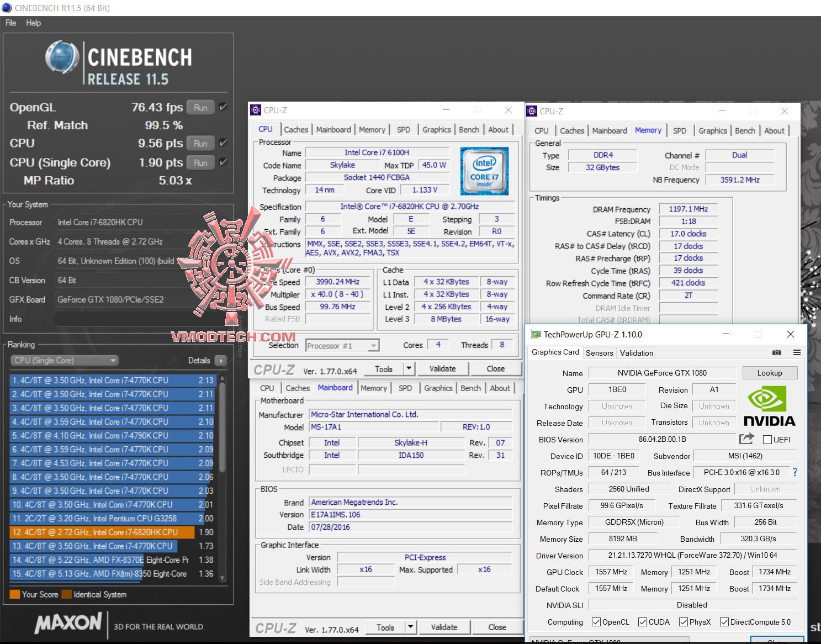Open the Tools dropdown arrow in CPU-Z CPU window
This screenshot has width=821, height=644.
pyautogui.click(x=409, y=368)
